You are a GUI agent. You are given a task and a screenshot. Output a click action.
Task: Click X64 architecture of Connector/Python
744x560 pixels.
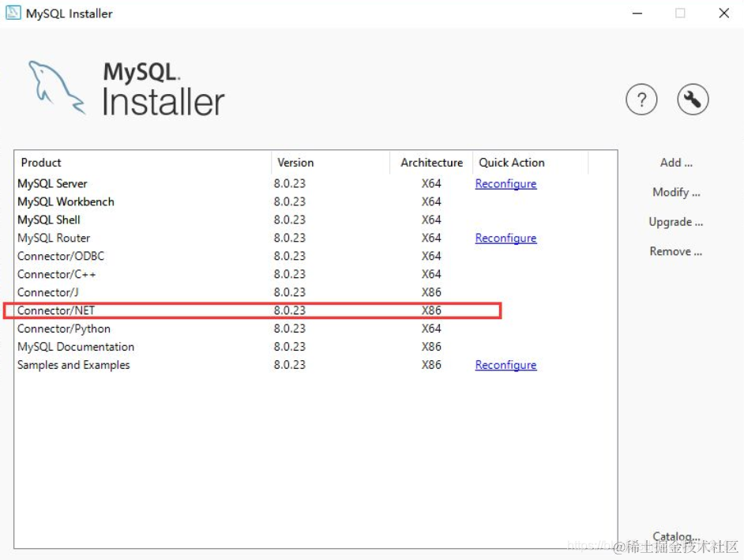point(431,329)
